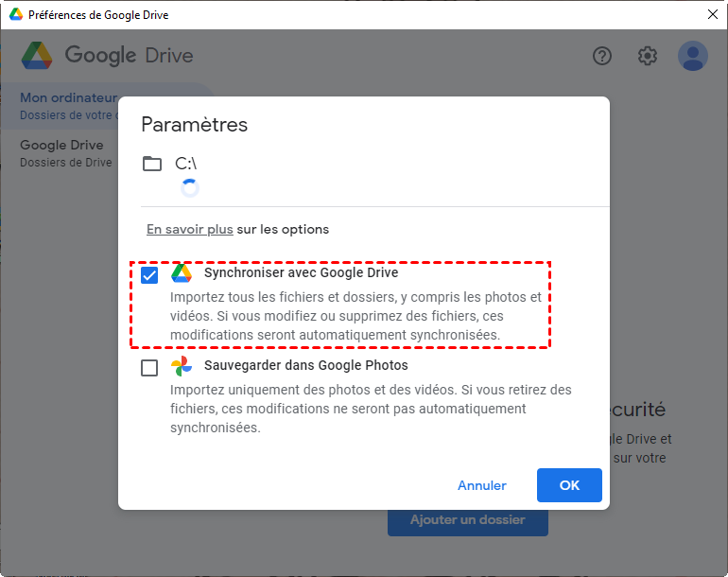
Task: Click the Ajouter un dossier button
Action: point(468,522)
